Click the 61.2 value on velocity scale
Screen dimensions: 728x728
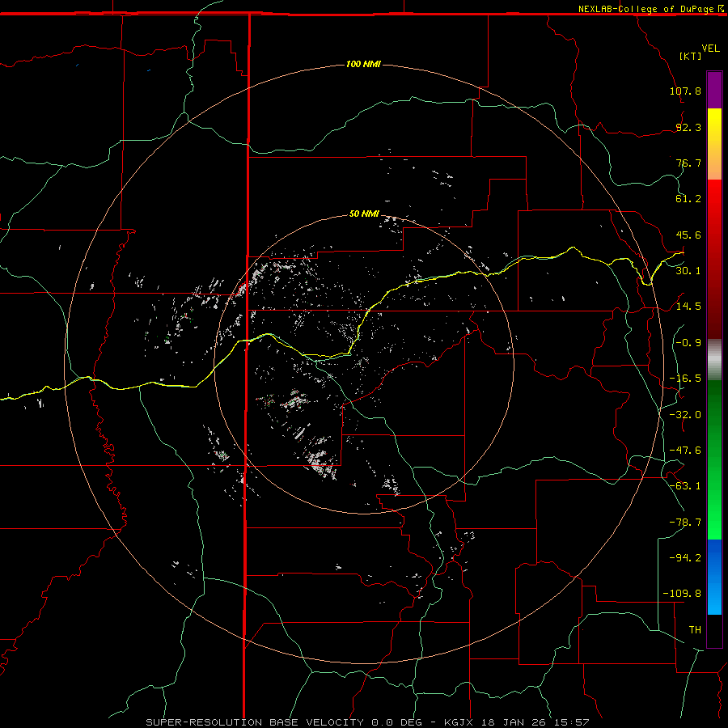(x=688, y=199)
